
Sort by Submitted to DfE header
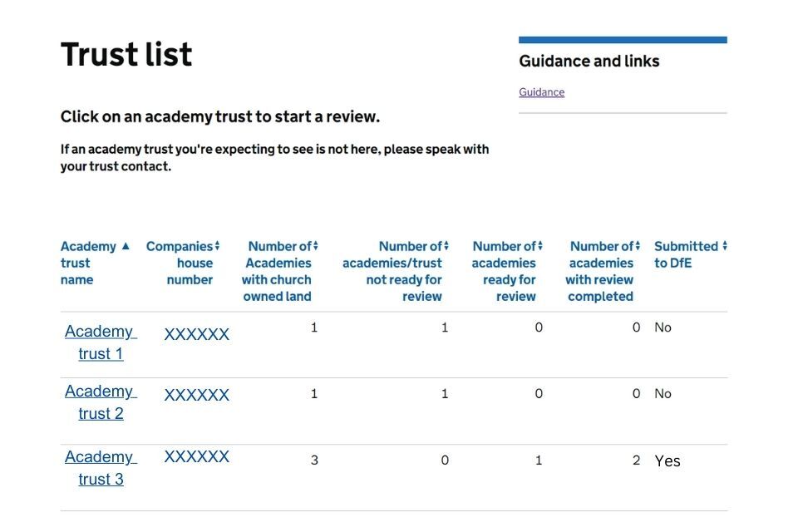point(685,254)
